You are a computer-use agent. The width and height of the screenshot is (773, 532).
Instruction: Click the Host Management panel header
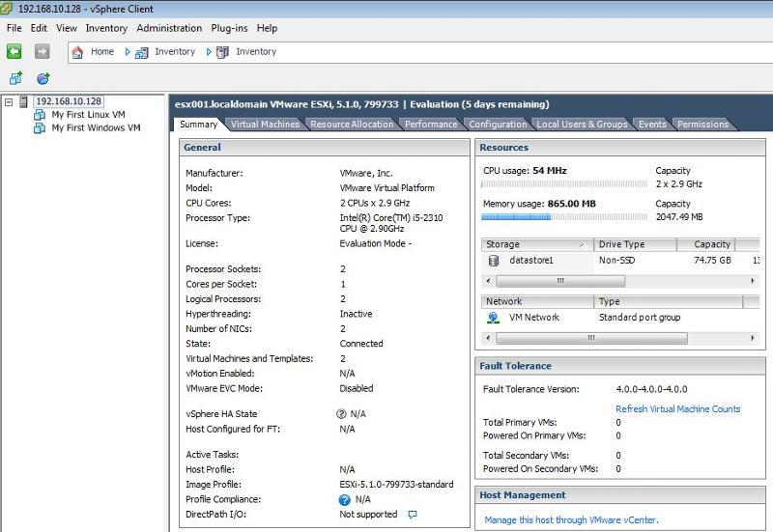pyautogui.click(x=620, y=495)
